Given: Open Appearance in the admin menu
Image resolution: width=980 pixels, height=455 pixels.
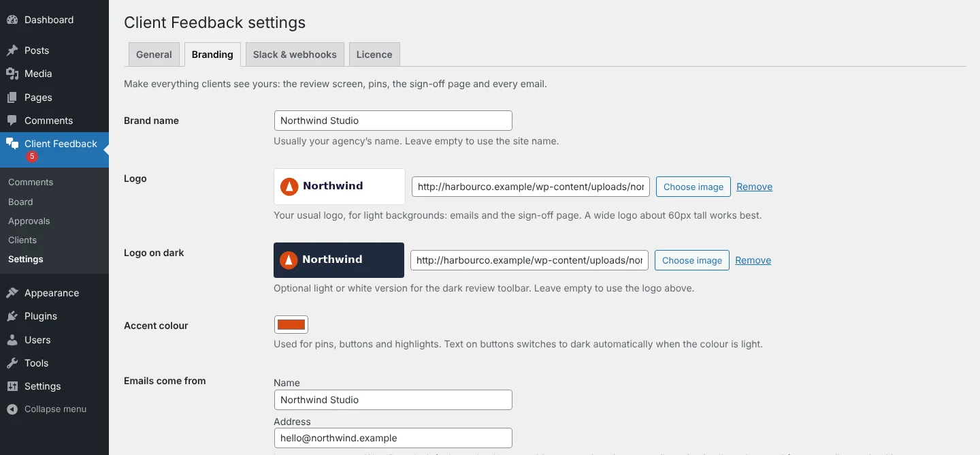Looking at the screenshot, I should coord(54,293).
